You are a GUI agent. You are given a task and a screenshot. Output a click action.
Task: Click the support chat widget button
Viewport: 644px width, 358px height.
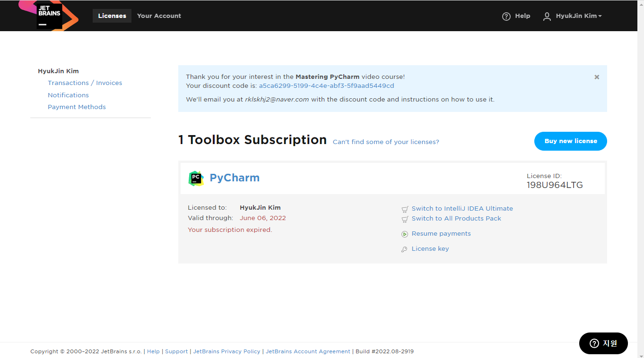pos(603,343)
